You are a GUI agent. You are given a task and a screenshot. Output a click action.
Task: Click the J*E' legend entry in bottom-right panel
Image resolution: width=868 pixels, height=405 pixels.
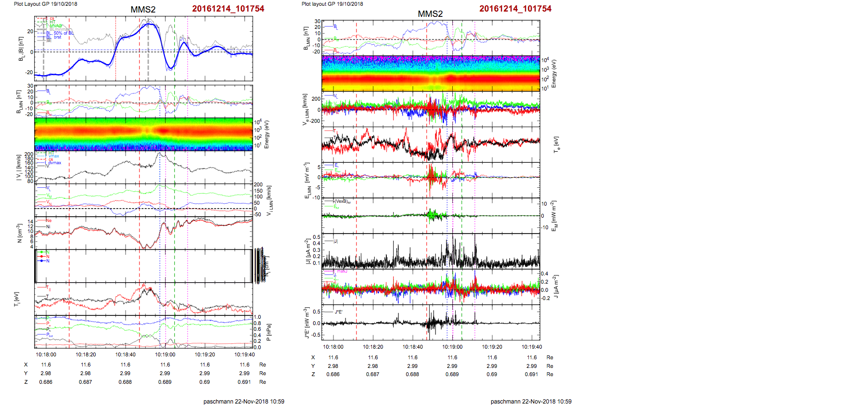tap(338, 312)
